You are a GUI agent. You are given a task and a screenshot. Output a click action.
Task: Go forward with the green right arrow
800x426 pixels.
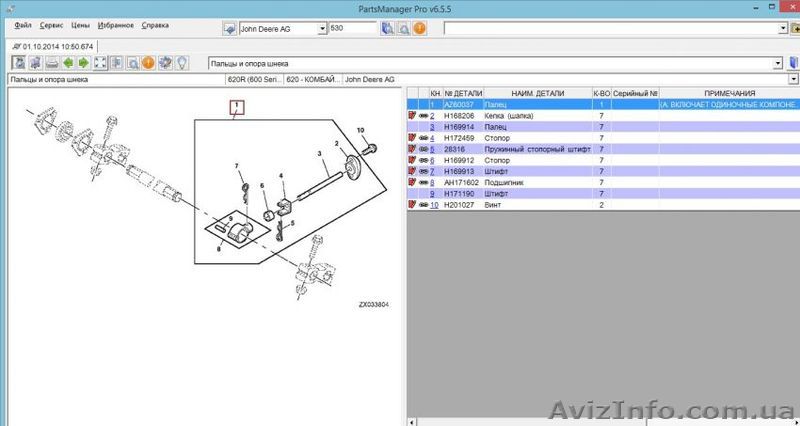[x=83, y=63]
